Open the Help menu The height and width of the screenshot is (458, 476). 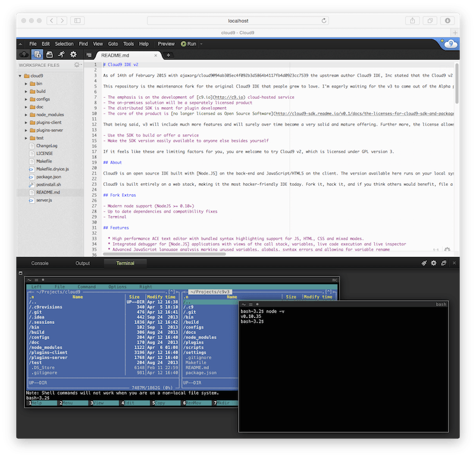[x=144, y=43]
